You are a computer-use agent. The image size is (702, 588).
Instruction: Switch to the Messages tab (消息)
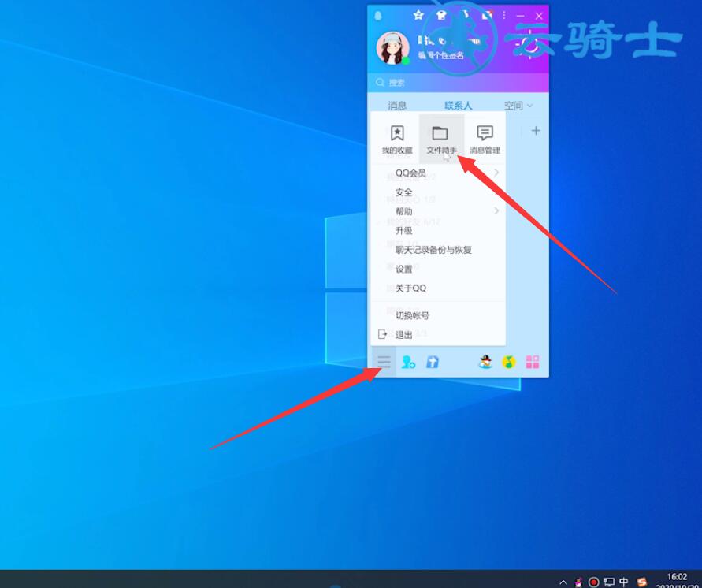[x=397, y=106]
